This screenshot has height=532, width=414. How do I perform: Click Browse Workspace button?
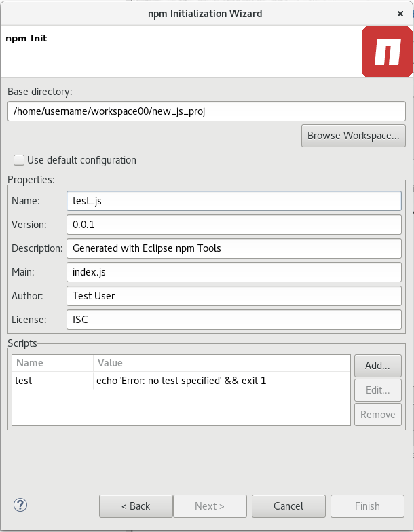353,136
